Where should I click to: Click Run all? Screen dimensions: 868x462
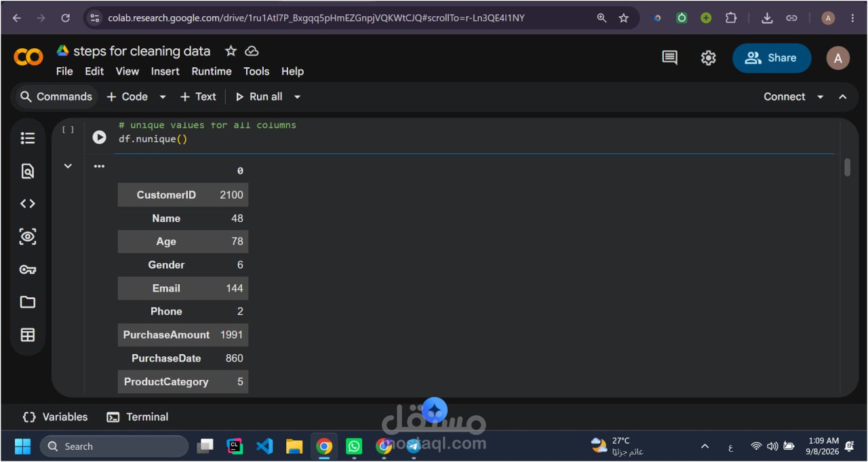(258, 97)
